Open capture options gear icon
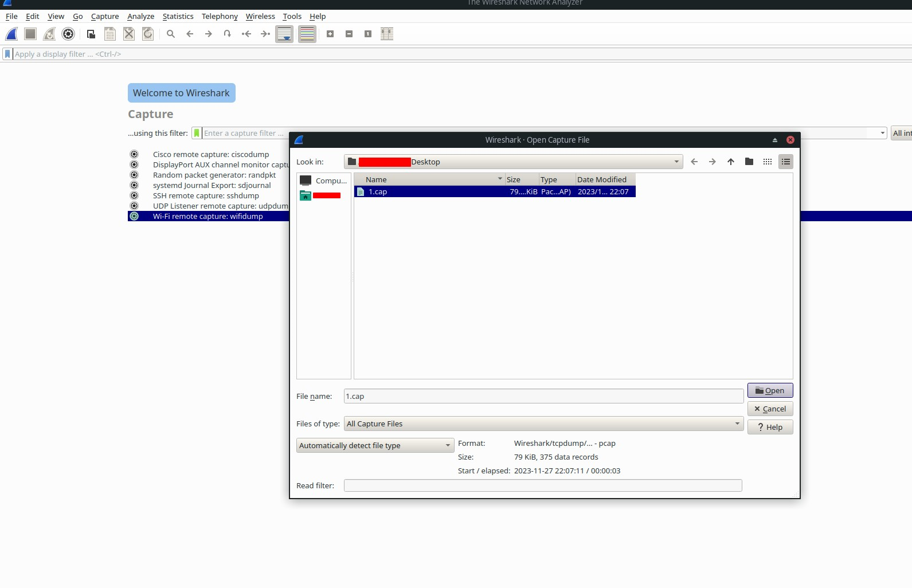Screen dimensions: 912x588 point(68,34)
